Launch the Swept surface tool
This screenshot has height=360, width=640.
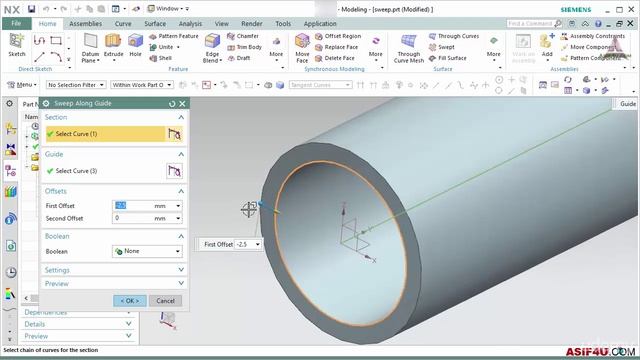point(442,47)
